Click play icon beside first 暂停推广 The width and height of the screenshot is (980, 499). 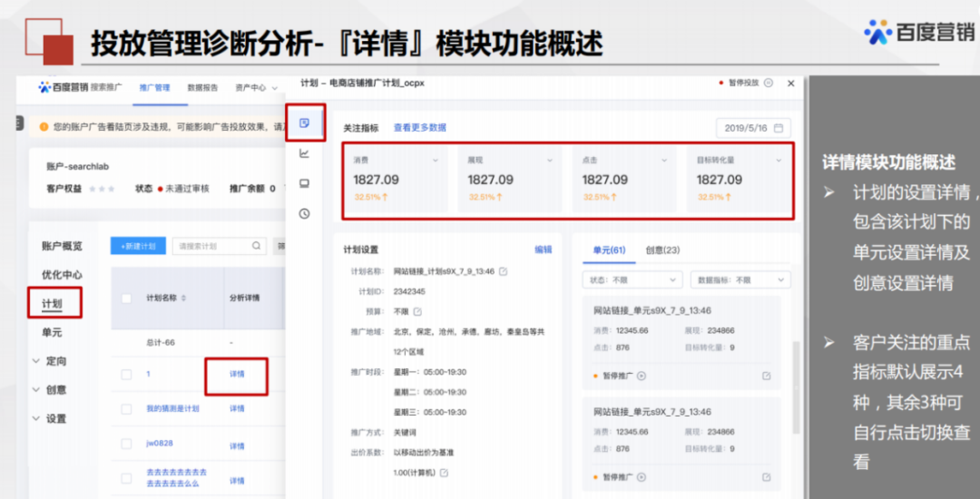(642, 376)
